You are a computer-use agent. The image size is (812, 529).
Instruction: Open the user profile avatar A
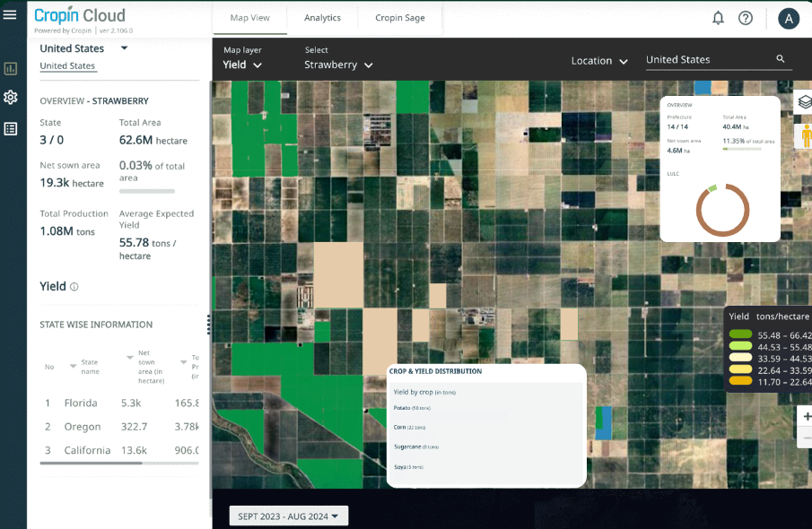[788, 19]
